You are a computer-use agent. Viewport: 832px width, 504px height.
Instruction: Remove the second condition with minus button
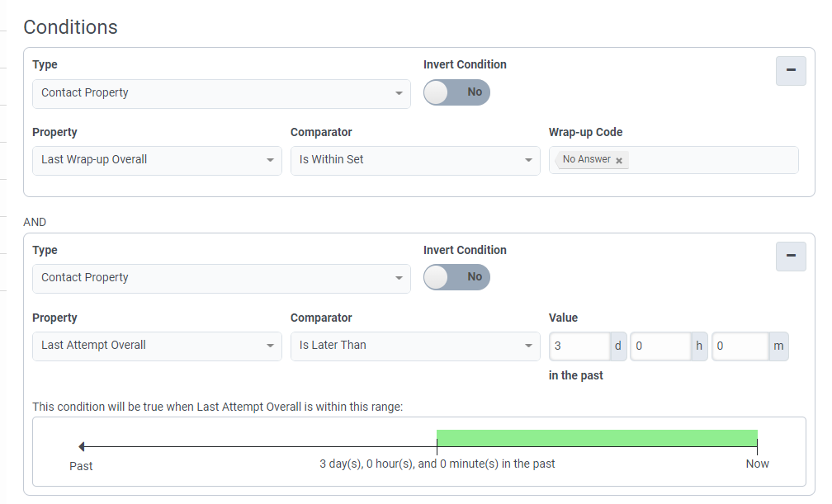coord(791,257)
